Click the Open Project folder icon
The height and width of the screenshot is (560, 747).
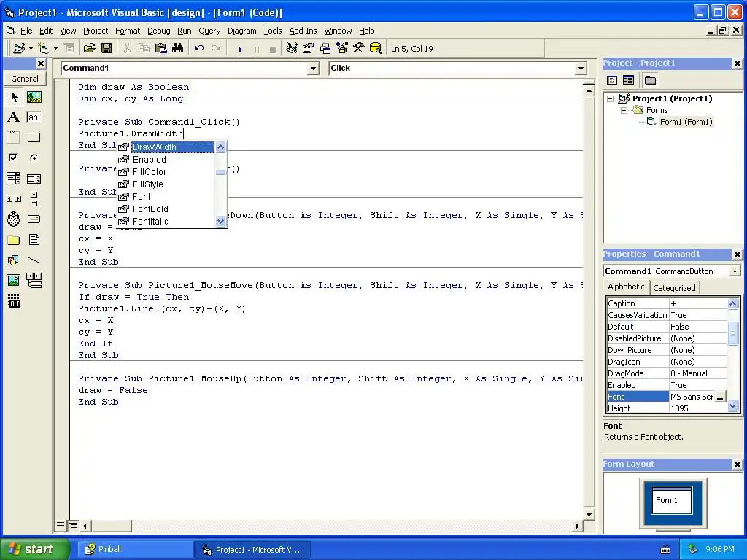point(89,48)
